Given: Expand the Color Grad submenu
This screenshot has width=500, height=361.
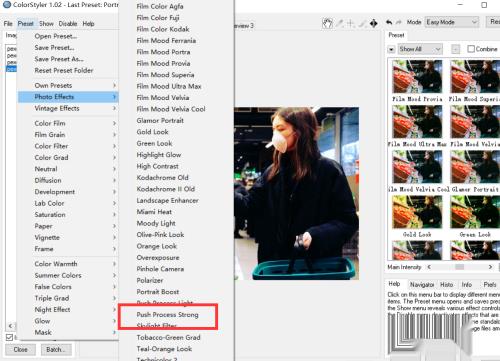Looking at the screenshot, I should click(68, 157).
